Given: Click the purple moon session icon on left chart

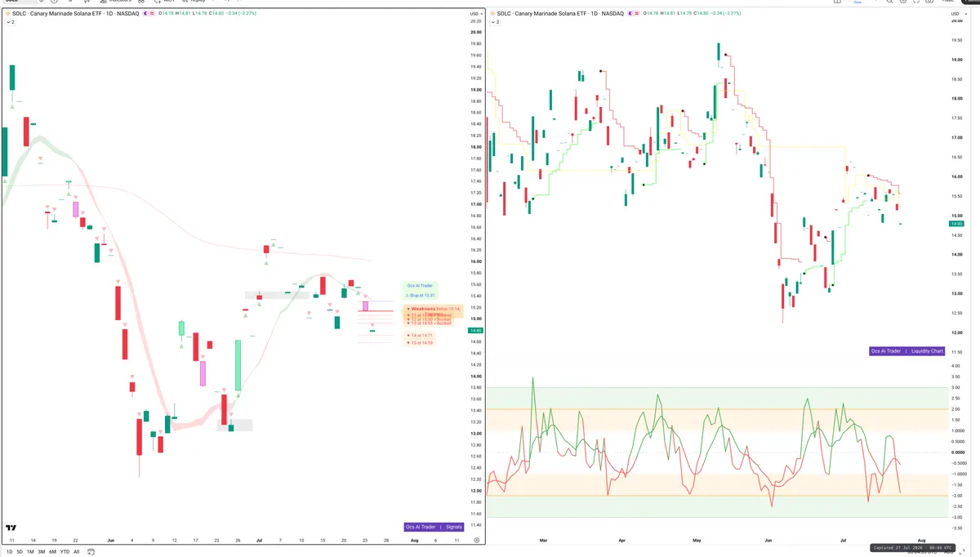Looking at the screenshot, I should click(x=146, y=14).
